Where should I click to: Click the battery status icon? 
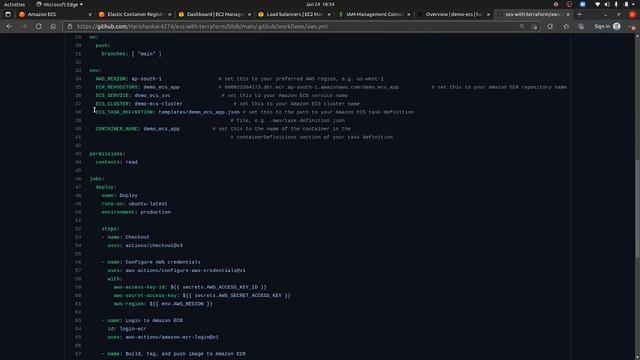pos(626,4)
